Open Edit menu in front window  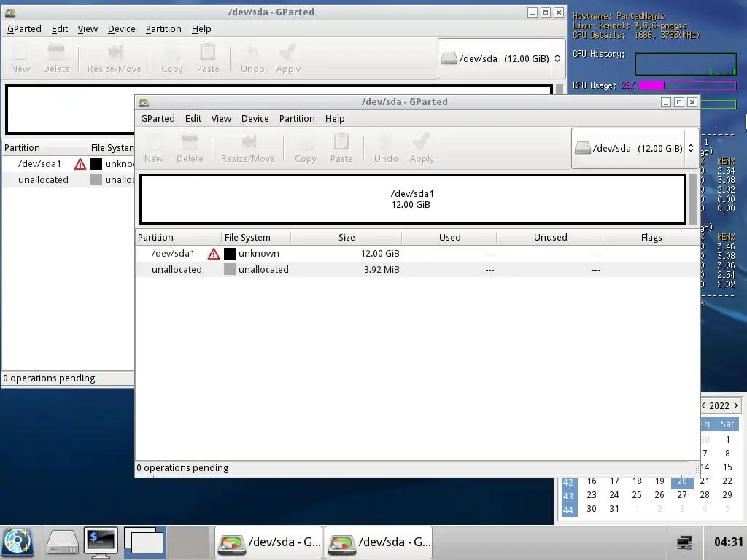193,119
